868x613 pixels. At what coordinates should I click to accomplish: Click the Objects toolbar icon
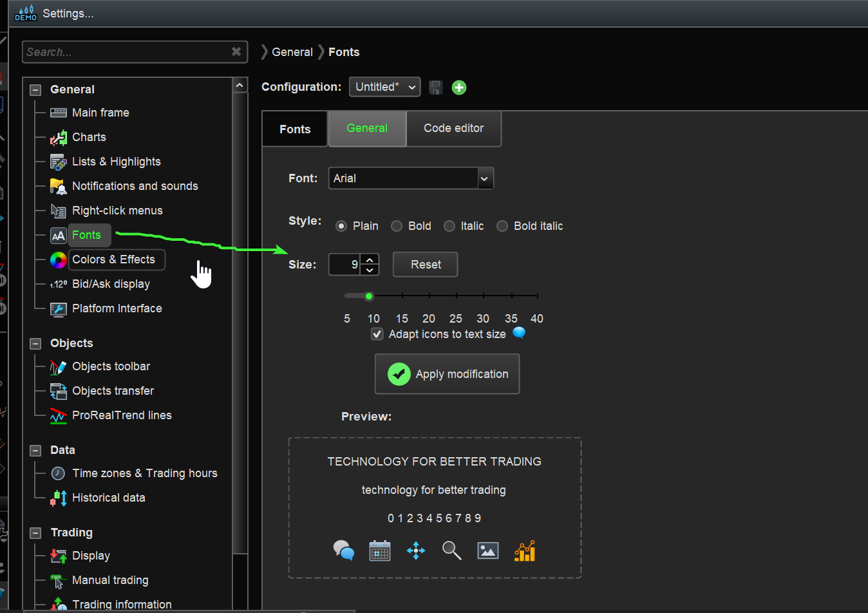(59, 366)
